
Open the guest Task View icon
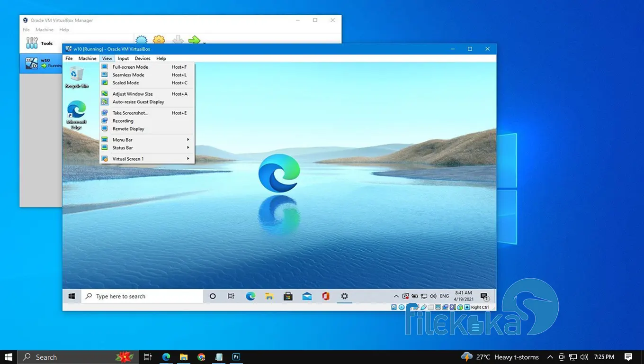coord(231,296)
